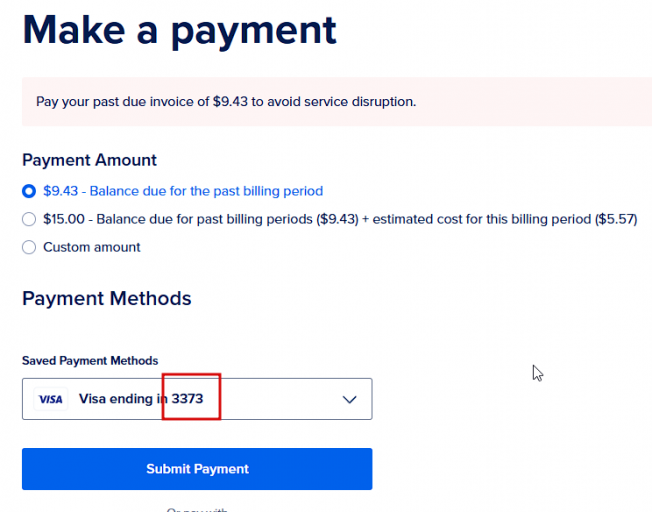Click the $15.00 amount text in the options
The height and width of the screenshot is (512, 652).
click(64, 219)
